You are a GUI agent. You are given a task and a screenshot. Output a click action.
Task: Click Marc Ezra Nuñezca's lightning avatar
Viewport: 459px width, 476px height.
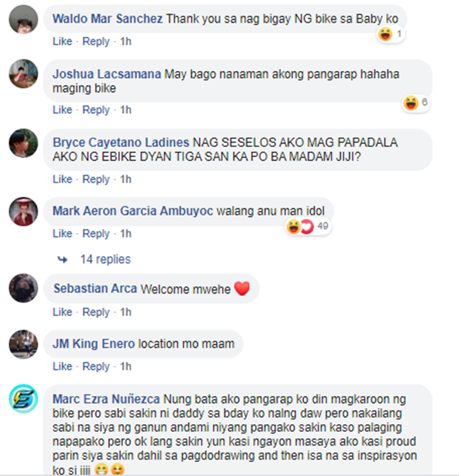(x=23, y=398)
